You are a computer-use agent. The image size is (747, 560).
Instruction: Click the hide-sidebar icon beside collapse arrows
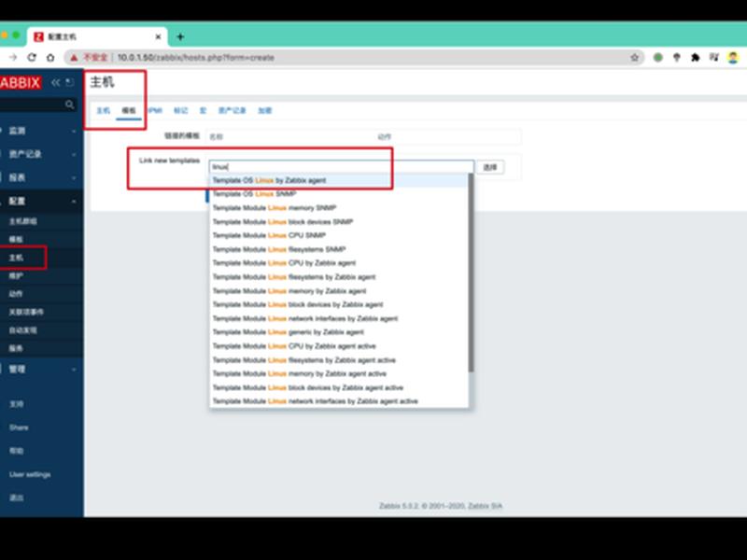[69, 82]
